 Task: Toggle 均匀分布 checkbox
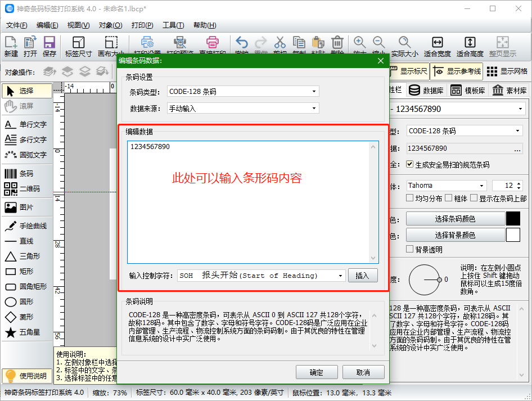(x=409, y=198)
